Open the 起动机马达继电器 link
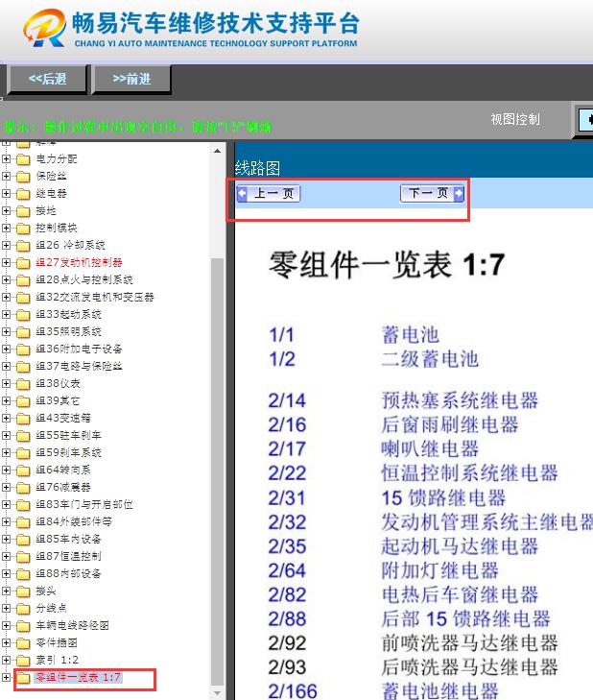Viewport: 593px width, 700px height. click(460, 546)
